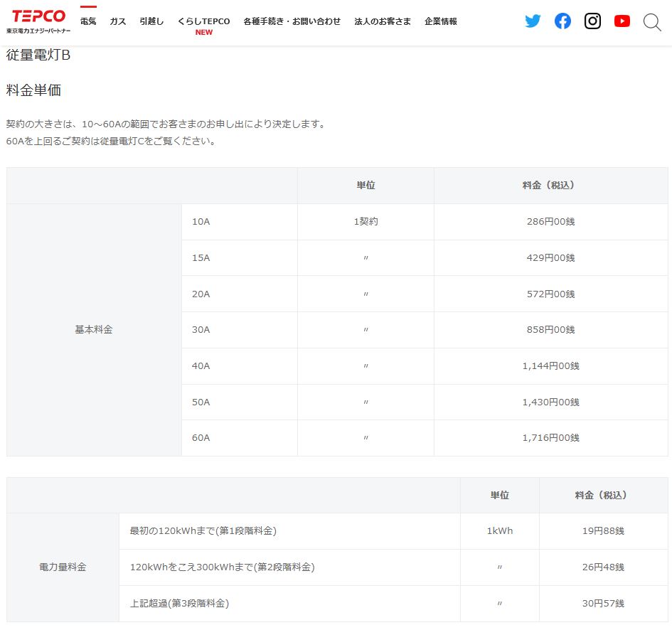Open the くらしTEPCO menu
This screenshot has height=630, width=672.
pyautogui.click(x=203, y=21)
